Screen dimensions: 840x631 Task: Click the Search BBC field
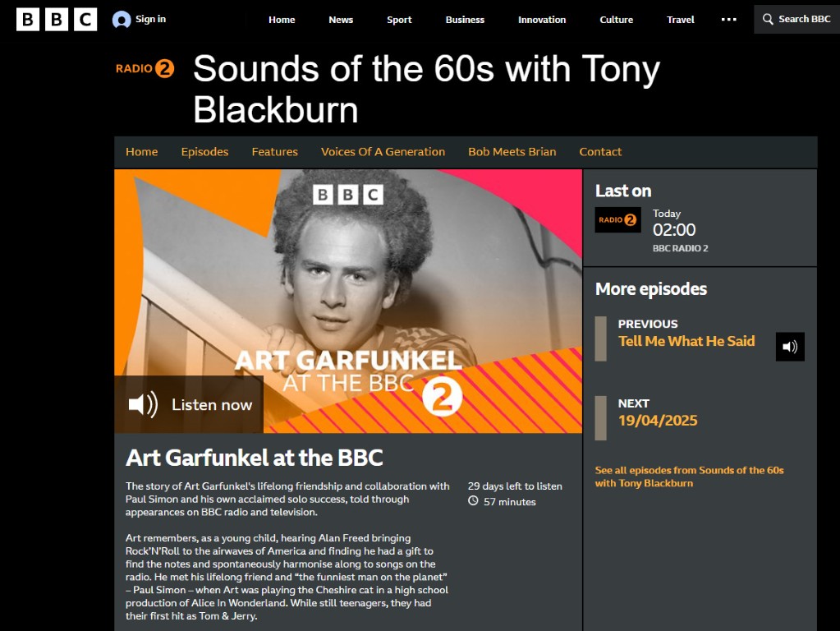click(796, 19)
